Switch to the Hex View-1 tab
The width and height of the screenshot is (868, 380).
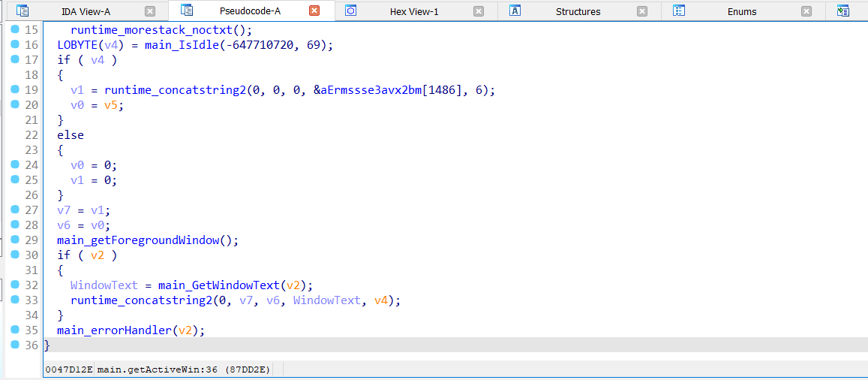(414, 11)
